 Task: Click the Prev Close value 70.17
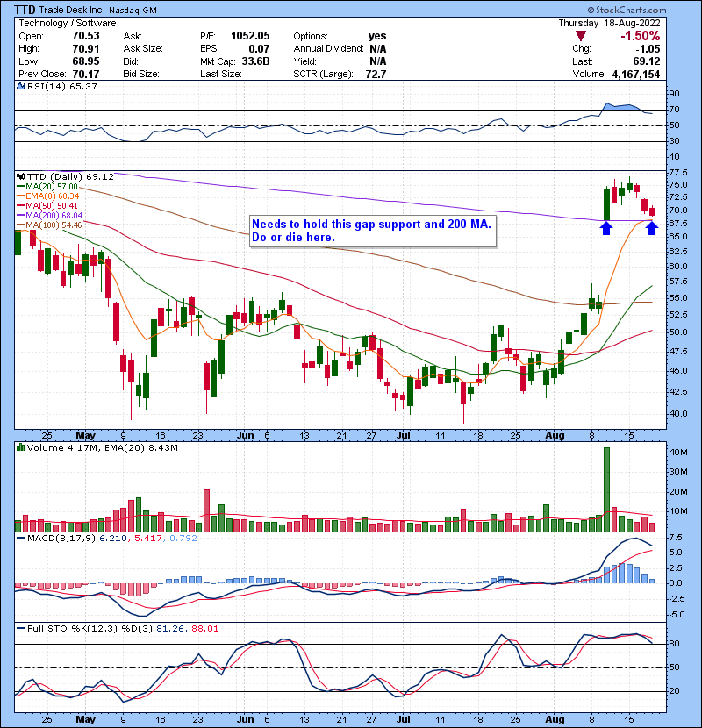click(x=86, y=74)
